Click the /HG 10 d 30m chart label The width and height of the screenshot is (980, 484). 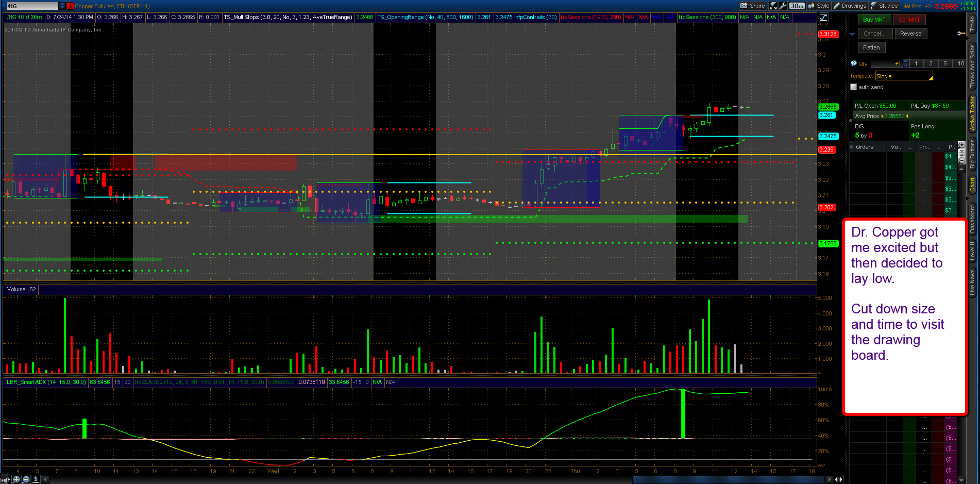coord(24,17)
